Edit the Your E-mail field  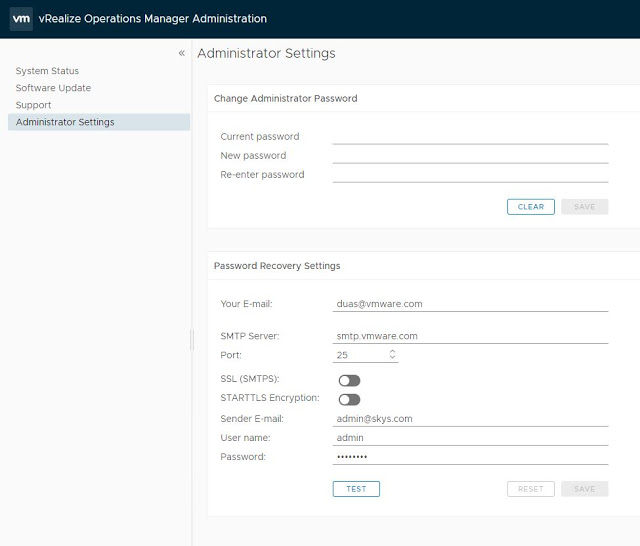(x=470, y=303)
